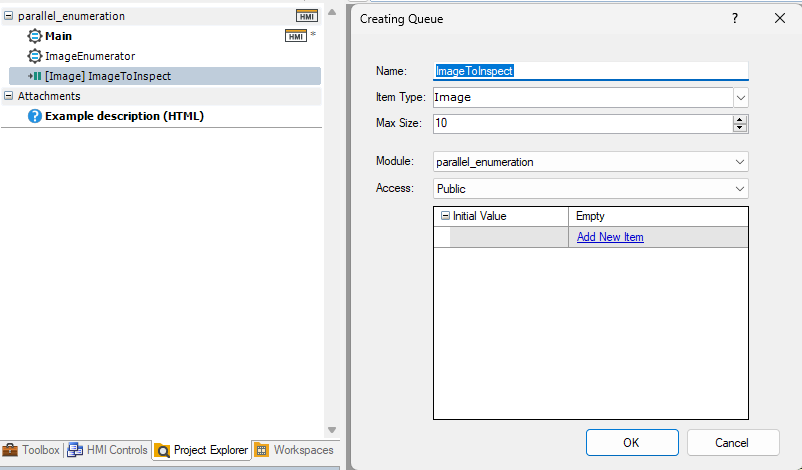Viewport: 802px width, 470px height.
Task: Click the HMI badge beside parallel_enumeration
Action: tap(306, 16)
